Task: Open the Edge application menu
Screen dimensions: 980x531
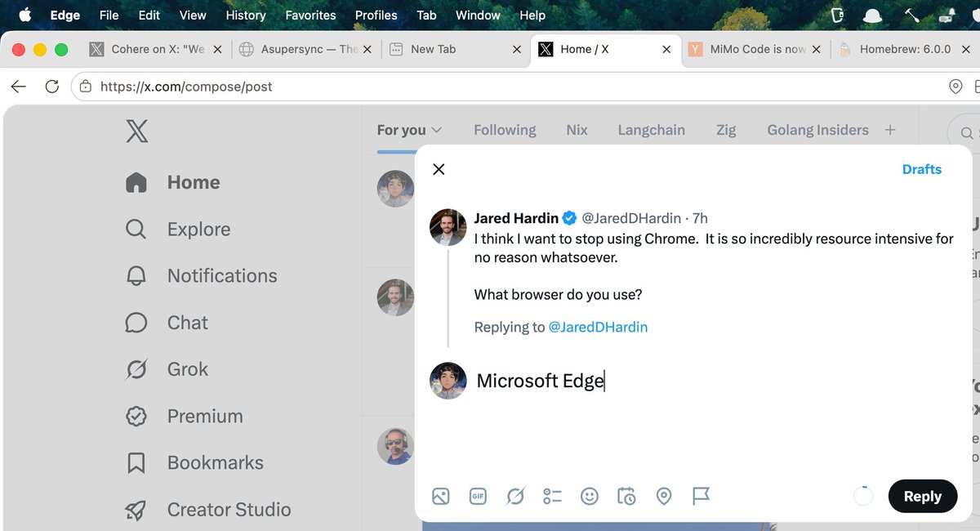Action: pos(65,15)
